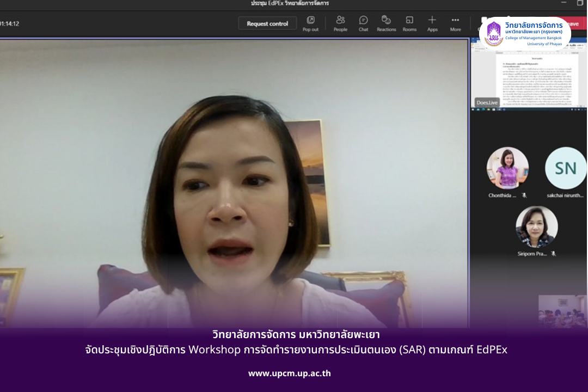
Task: Select the shared document thumbnail from Does.Live
Action: coord(528,73)
